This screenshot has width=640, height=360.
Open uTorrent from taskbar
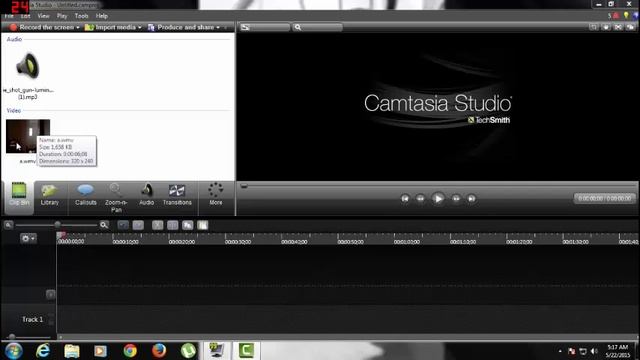[188, 351]
